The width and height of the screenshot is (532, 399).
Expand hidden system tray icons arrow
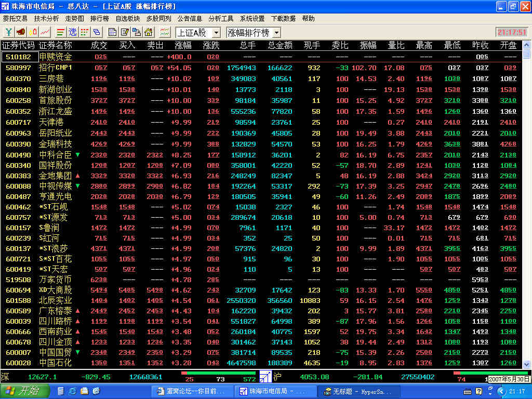click(x=502, y=392)
